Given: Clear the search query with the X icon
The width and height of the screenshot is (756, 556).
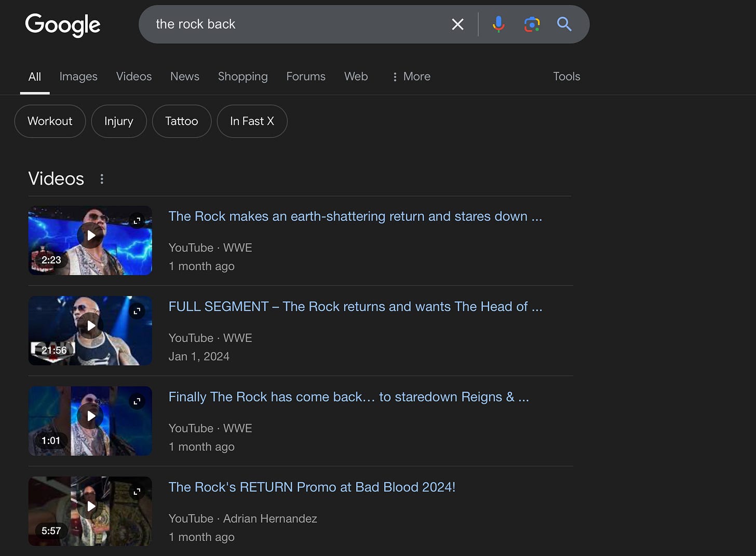Looking at the screenshot, I should pos(457,24).
